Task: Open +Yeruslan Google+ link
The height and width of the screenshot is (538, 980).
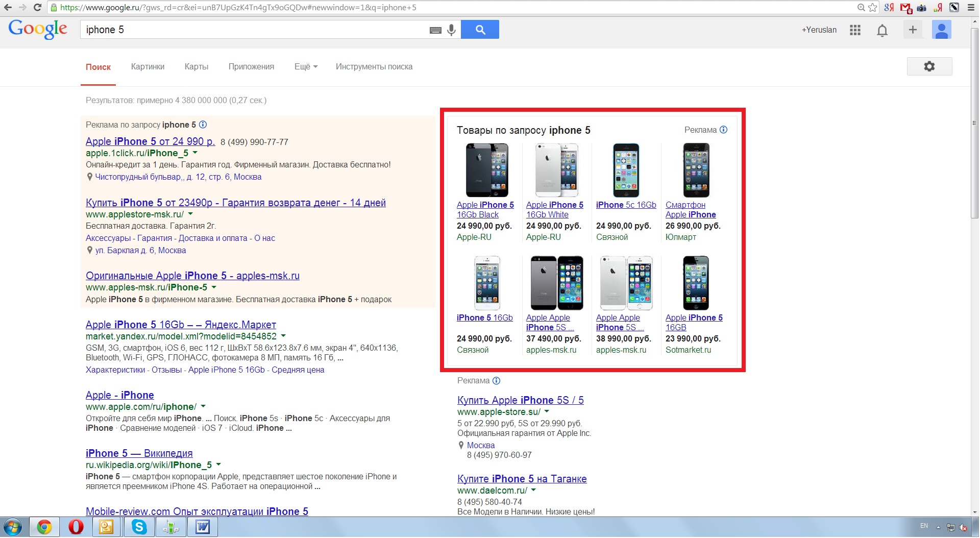Action: 819,30
